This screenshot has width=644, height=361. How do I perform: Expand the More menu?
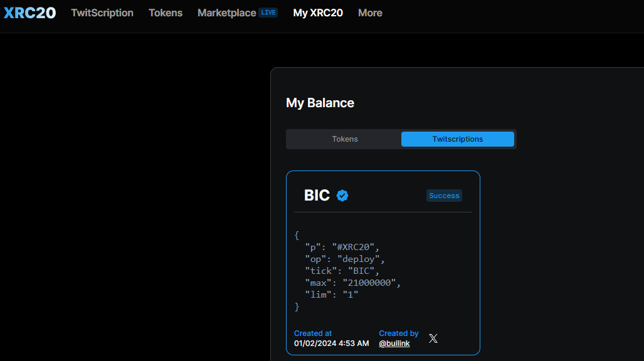(x=370, y=13)
